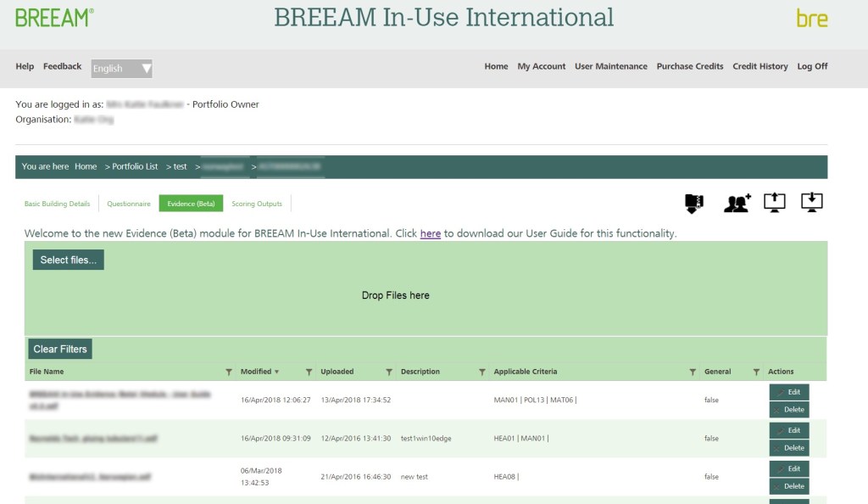Click the Select files... button

(x=68, y=260)
